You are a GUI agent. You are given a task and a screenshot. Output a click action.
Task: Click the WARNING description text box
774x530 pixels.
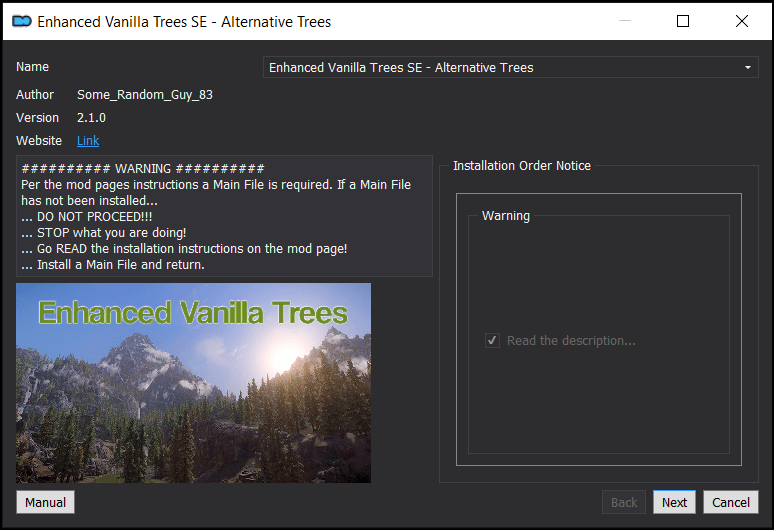pyautogui.click(x=225, y=216)
